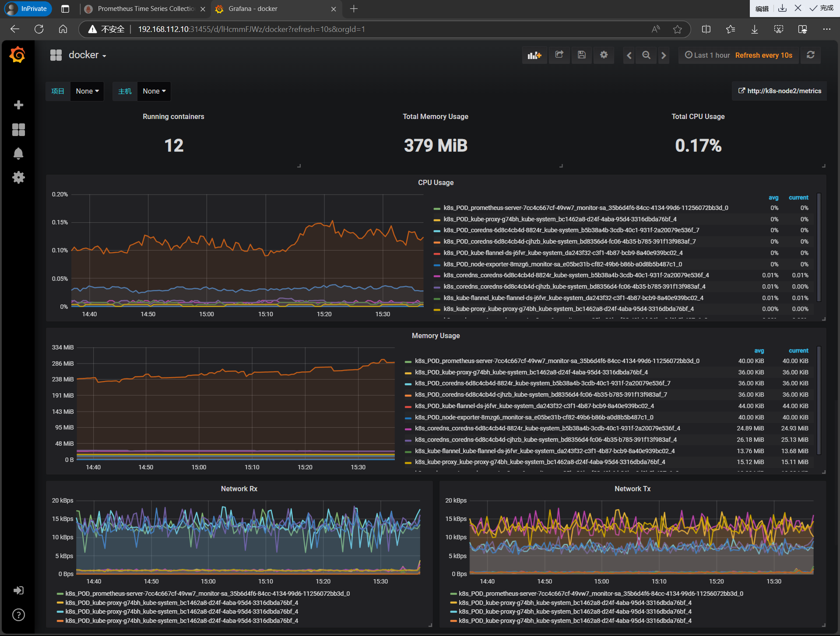Open the Share dashboard dialog
The height and width of the screenshot is (636, 840).
[x=559, y=55]
